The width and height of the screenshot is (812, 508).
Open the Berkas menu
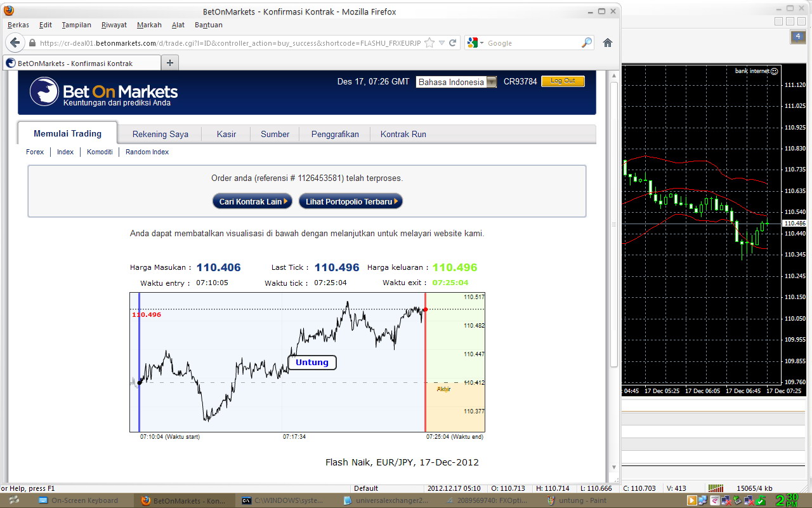point(18,25)
